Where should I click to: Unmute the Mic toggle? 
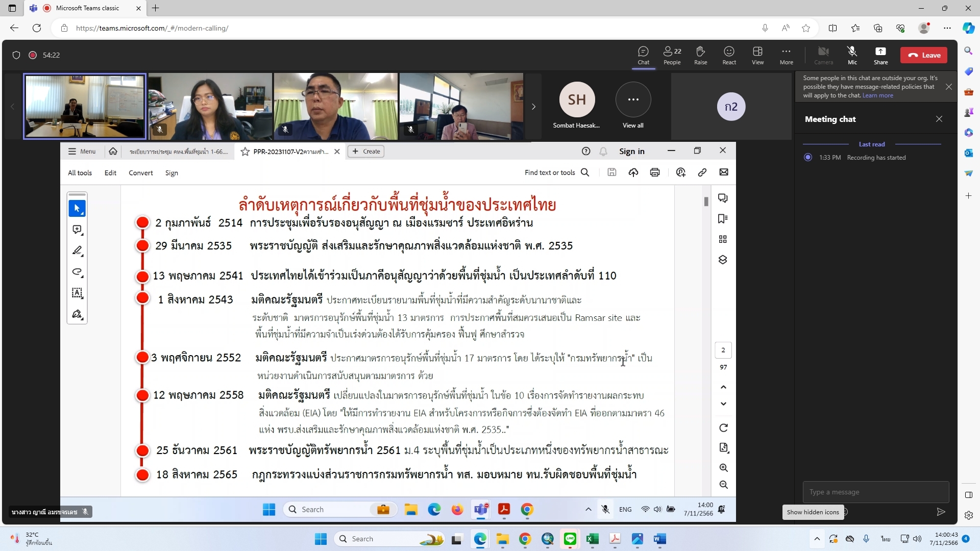click(852, 55)
